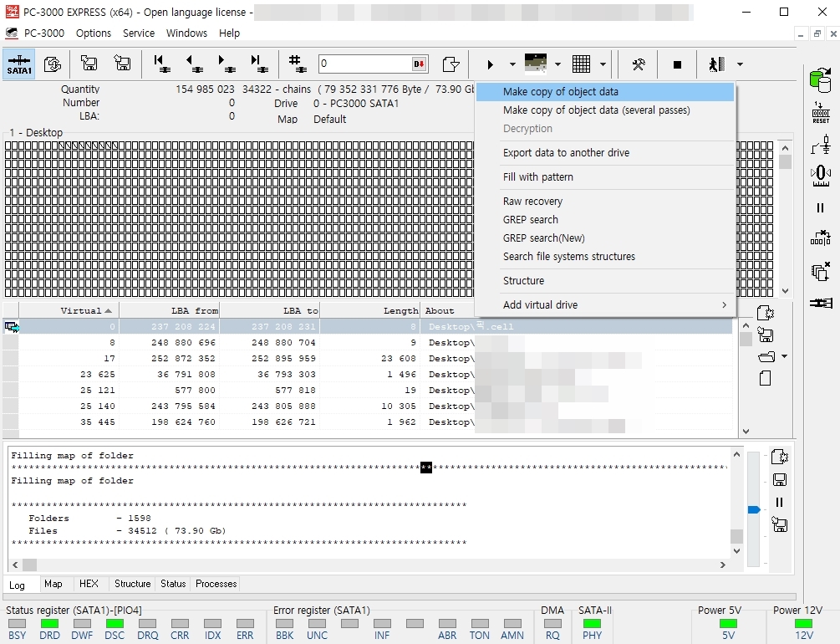Click the save log floppy icon

click(780, 480)
